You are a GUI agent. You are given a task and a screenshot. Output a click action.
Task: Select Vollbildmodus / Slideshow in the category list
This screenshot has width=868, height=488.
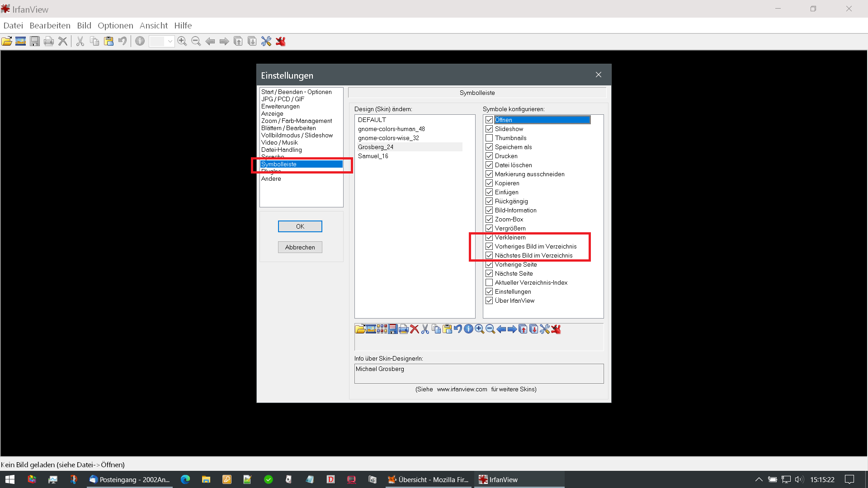click(297, 135)
